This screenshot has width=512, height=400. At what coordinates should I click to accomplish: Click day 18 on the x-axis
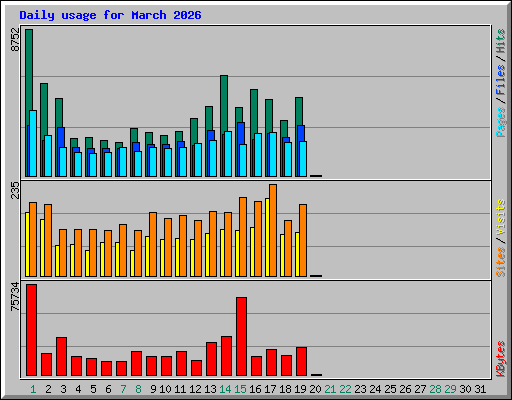point(285,389)
